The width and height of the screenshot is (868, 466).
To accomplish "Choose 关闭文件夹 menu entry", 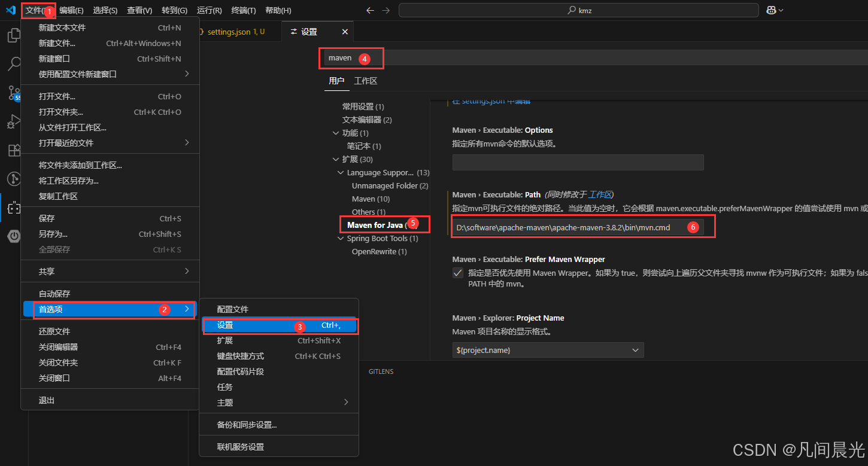I will point(110,363).
